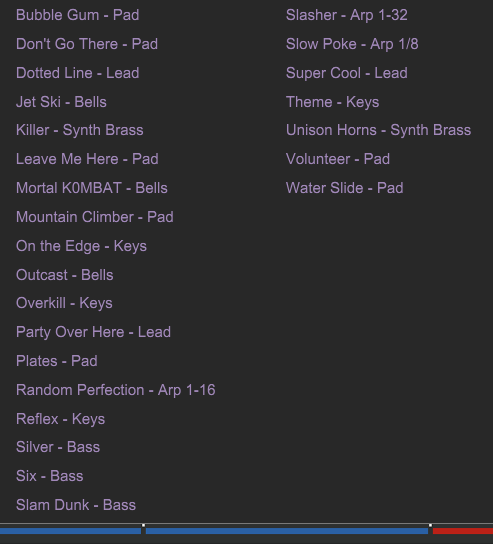The image size is (493, 544).
Task: Choose Unison Horns - Synth Brass preset
Action: click(x=379, y=130)
